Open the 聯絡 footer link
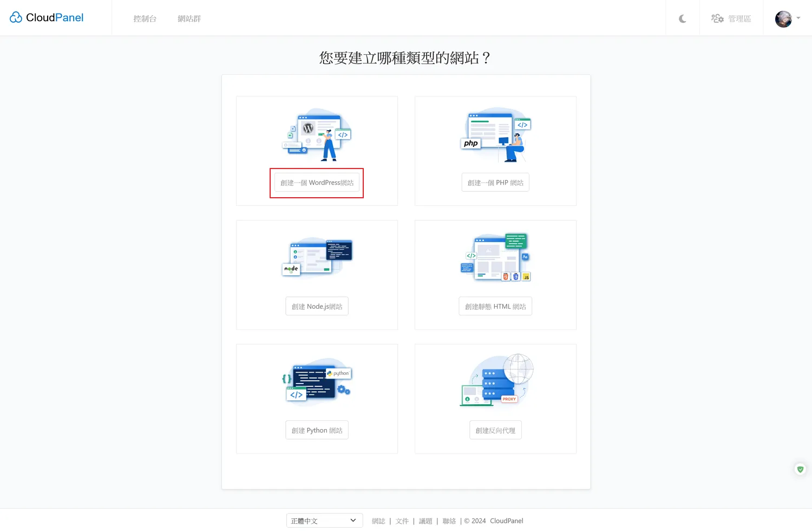 [x=449, y=521]
